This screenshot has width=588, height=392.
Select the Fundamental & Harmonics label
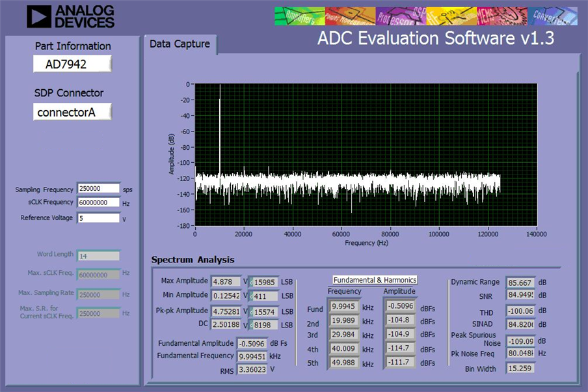click(x=375, y=280)
